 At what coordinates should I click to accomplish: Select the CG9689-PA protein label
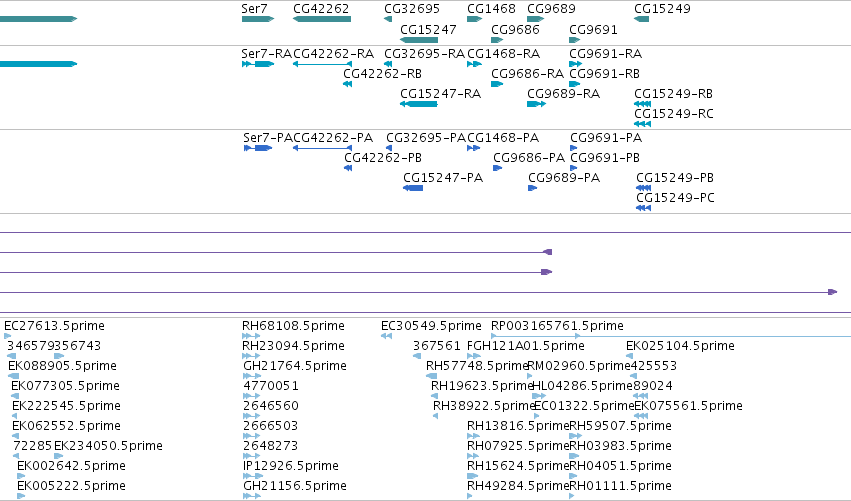coord(564,178)
